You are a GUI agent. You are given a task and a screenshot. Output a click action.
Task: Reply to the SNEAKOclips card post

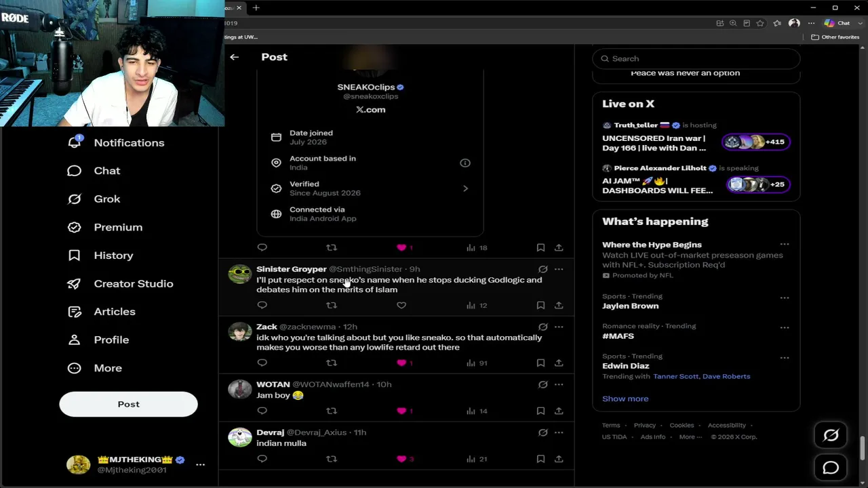262,247
